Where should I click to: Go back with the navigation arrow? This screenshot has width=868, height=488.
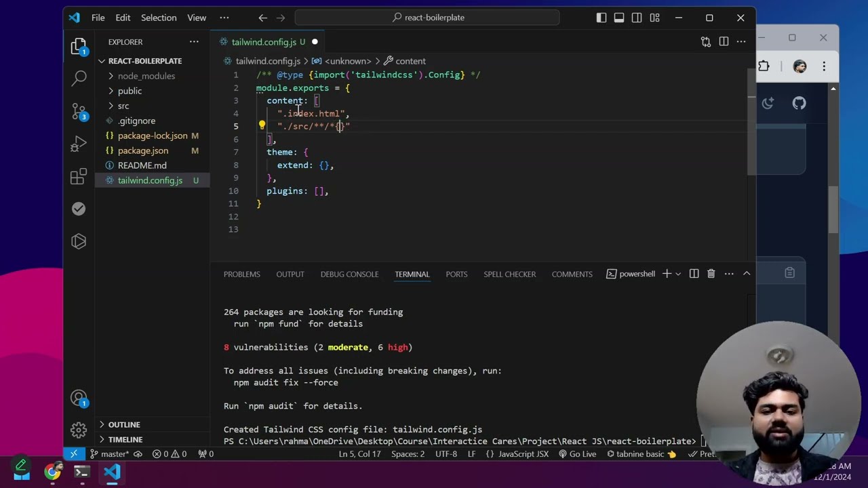click(x=263, y=18)
